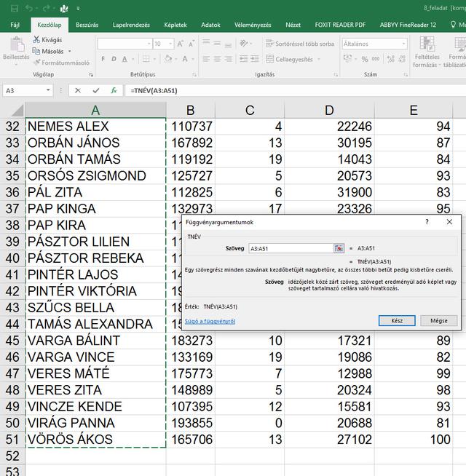Image resolution: width=466 pixels, height=476 pixels.
Task: Toggle underline A formatting
Action: 125,59
